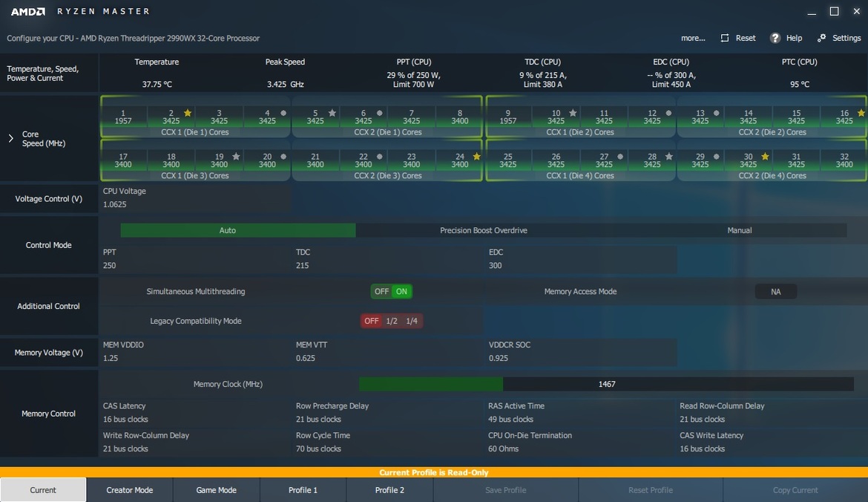The width and height of the screenshot is (868, 502).
Task: Click the Temperature 37.75 °C reading
Action: point(157,84)
